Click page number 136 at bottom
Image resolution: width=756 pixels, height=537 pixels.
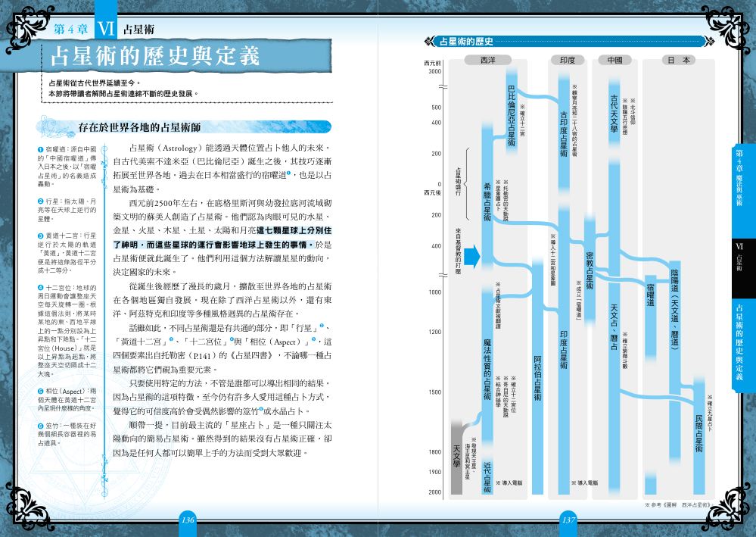(188, 520)
